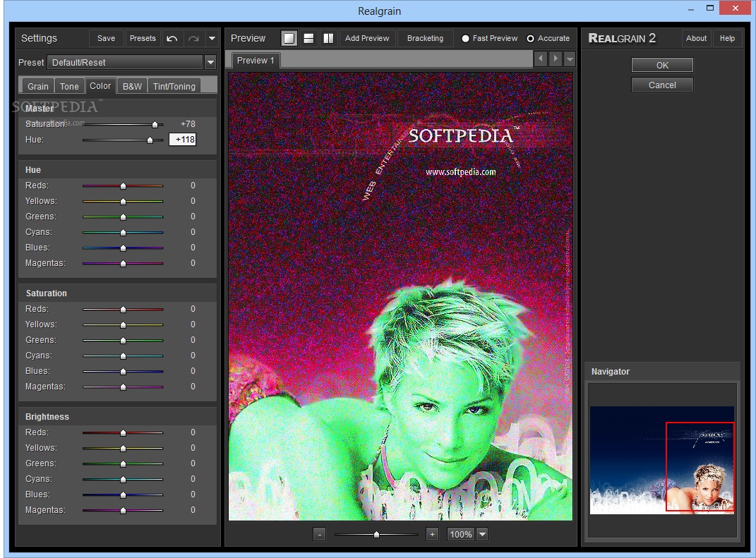Click the Master Hue value field +118
The image size is (756, 558).
pyautogui.click(x=183, y=140)
